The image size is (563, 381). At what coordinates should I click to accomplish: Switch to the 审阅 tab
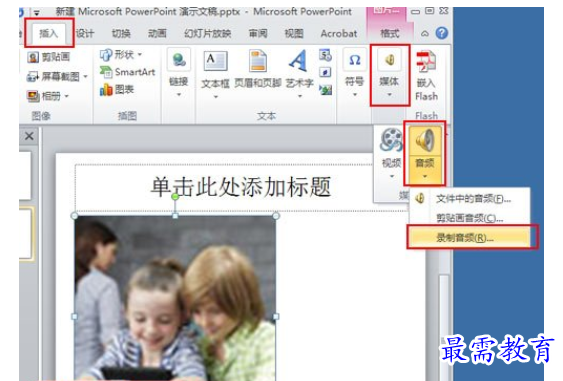pyautogui.click(x=258, y=34)
